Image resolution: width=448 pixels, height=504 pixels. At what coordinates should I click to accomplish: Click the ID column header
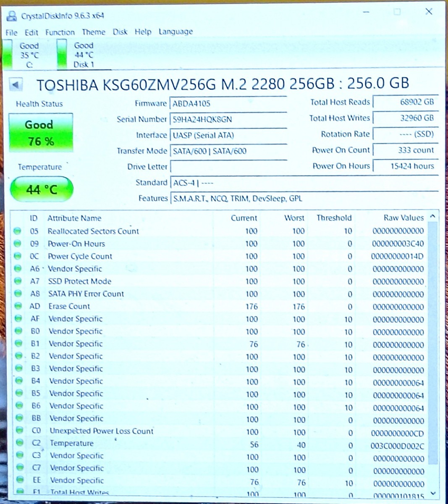point(34,218)
